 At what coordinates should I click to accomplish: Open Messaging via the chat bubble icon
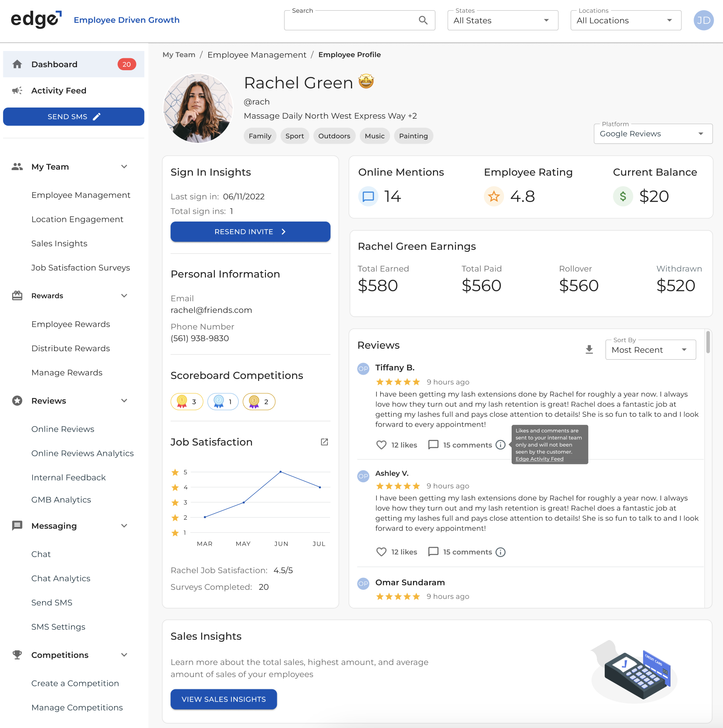tap(17, 526)
